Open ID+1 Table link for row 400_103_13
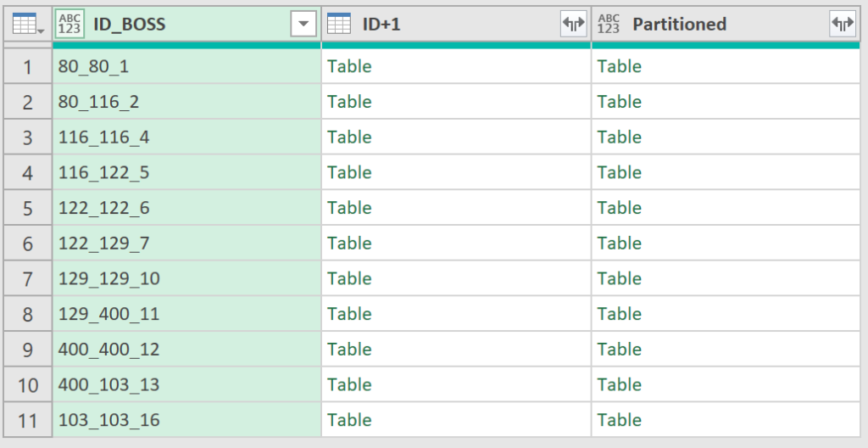The image size is (868, 448). (x=349, y=385)
